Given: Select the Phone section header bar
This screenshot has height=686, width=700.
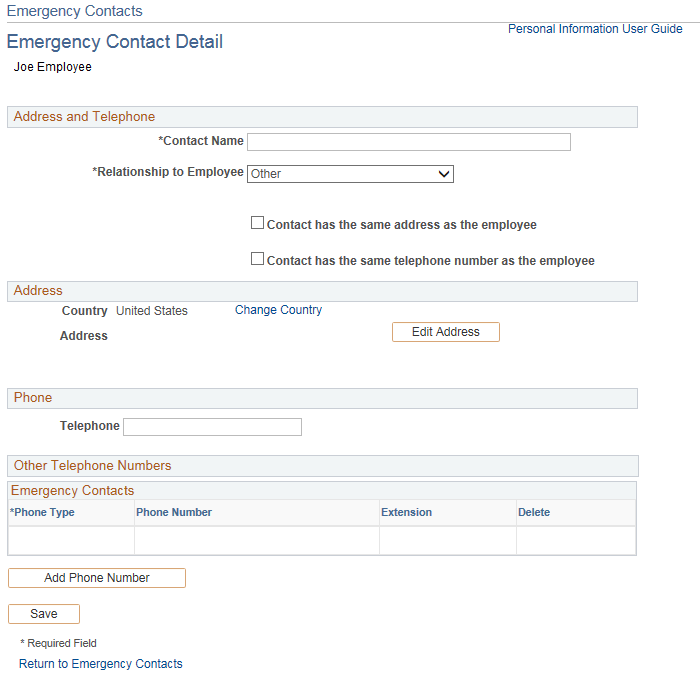Looking at the screenshot, I should pyautogui.click(x=33, y=398).
